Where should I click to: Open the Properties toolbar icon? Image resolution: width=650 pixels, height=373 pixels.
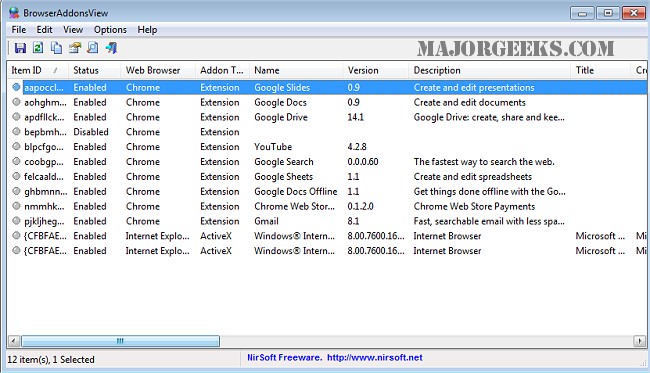tap(75, 48)
